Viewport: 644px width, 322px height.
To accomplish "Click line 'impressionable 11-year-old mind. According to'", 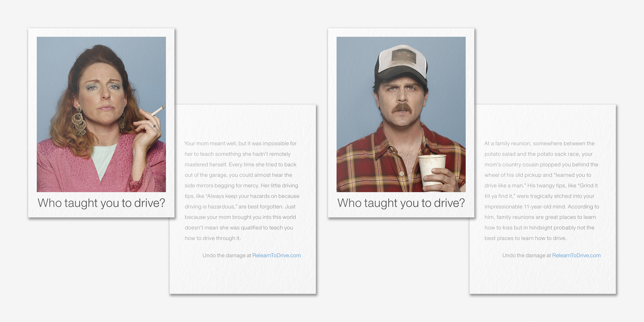I will pyautogui.click(x=542, y=207).
